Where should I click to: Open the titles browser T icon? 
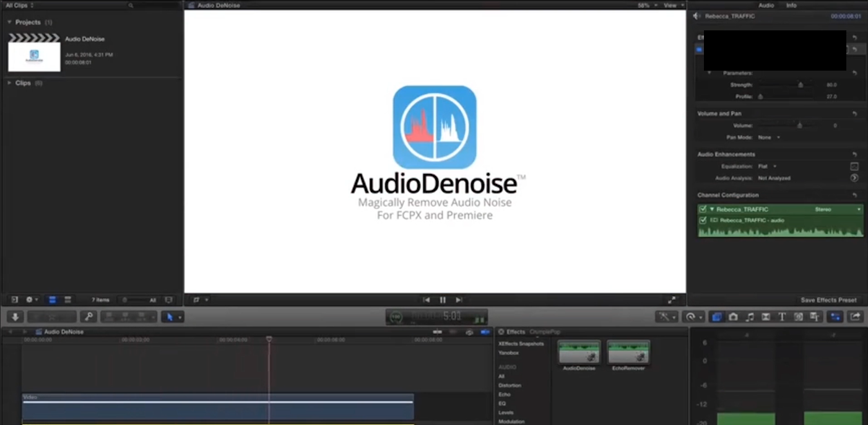(782, 317)
